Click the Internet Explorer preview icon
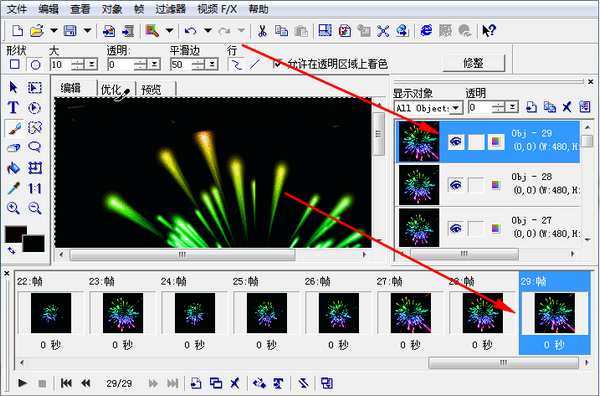Viewport: 600px width, 396px height. click(426, 31)
